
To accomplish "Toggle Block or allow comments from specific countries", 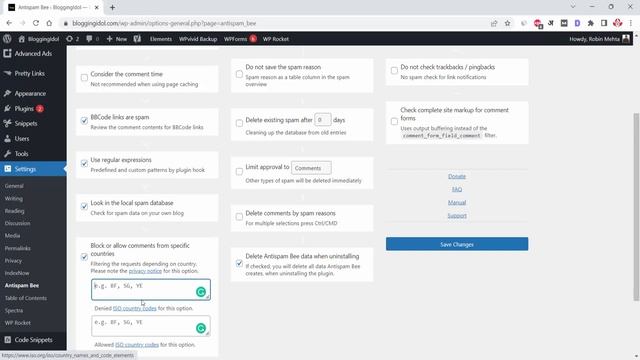I will point(84,257).
